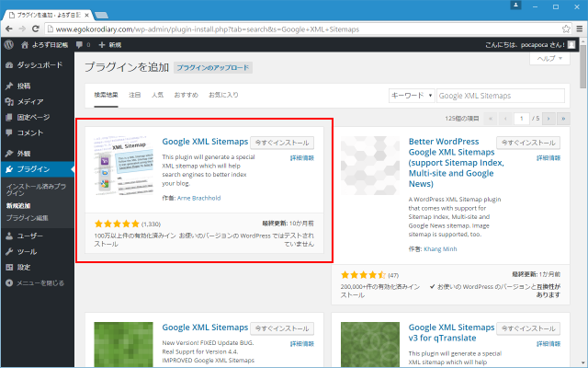Open コメント in the sidebar
Image resolution: width=588 pixels, height=368 pixels.
tap(37, 132)
